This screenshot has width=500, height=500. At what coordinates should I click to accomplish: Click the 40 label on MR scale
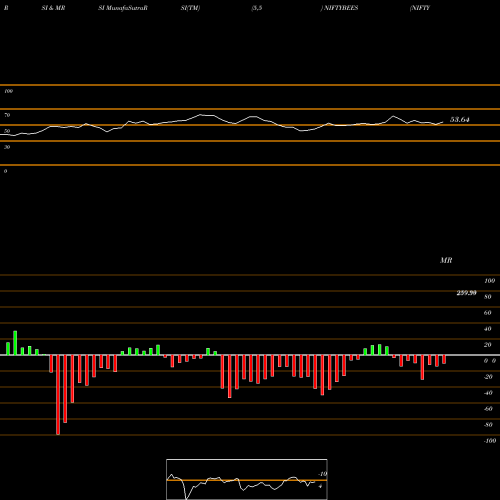488,329
